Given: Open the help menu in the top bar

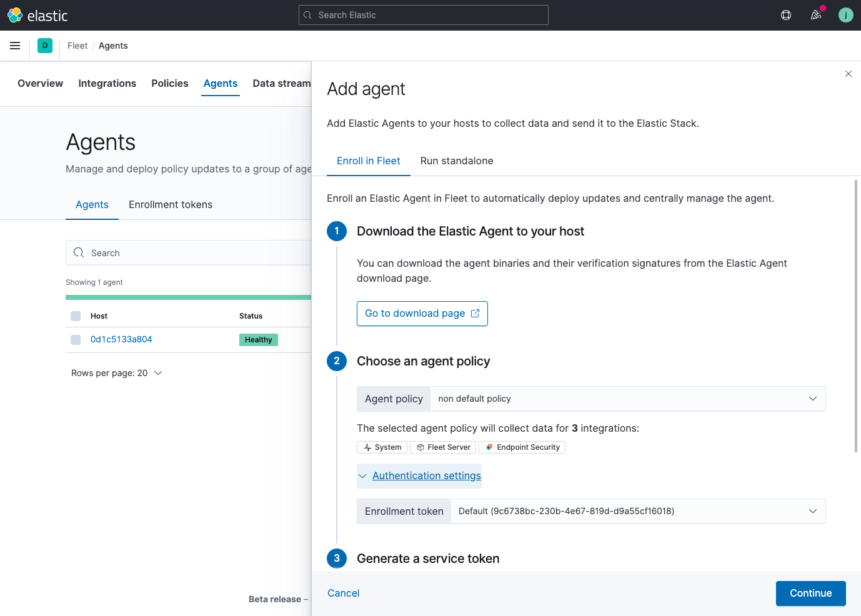Looking at the screenshot, I should click(785, 14).
